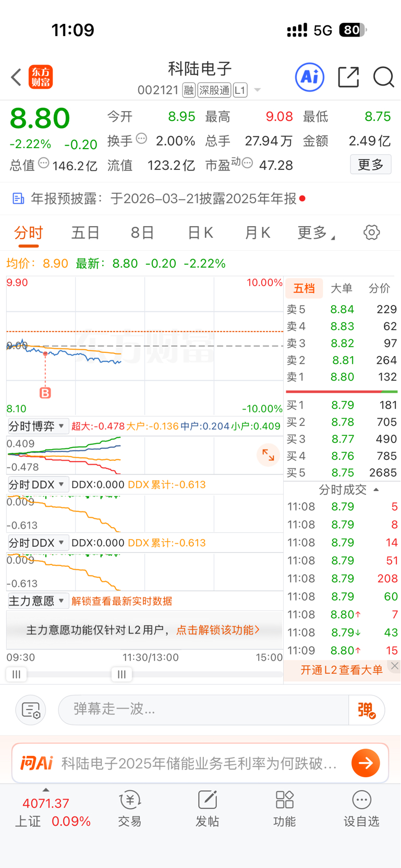Image resolution: width=401 pixels, height=868 pixels.
Task: Tap the big 8.80 current price
Action: [40, 118]
